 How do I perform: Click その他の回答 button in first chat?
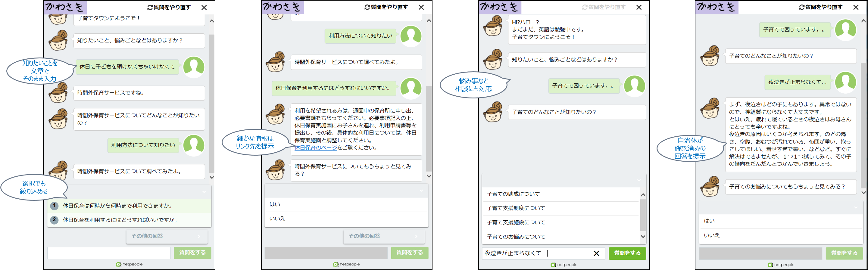point(167,236)
